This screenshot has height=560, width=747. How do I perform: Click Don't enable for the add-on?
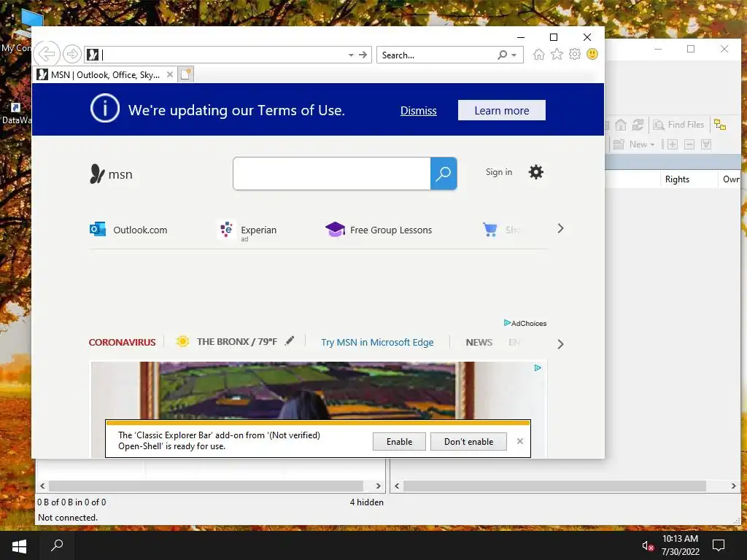click(469, 441)
